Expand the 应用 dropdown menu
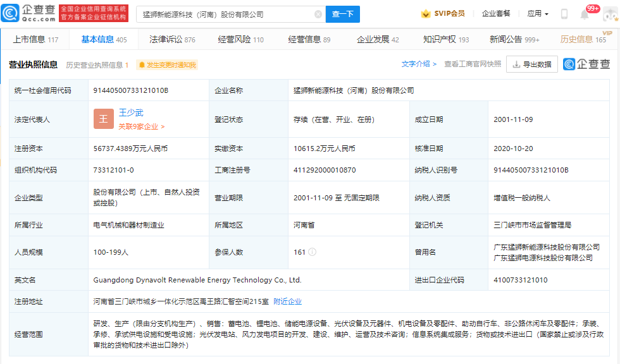Viewport: 620px width, 364px height. [538, 13]
